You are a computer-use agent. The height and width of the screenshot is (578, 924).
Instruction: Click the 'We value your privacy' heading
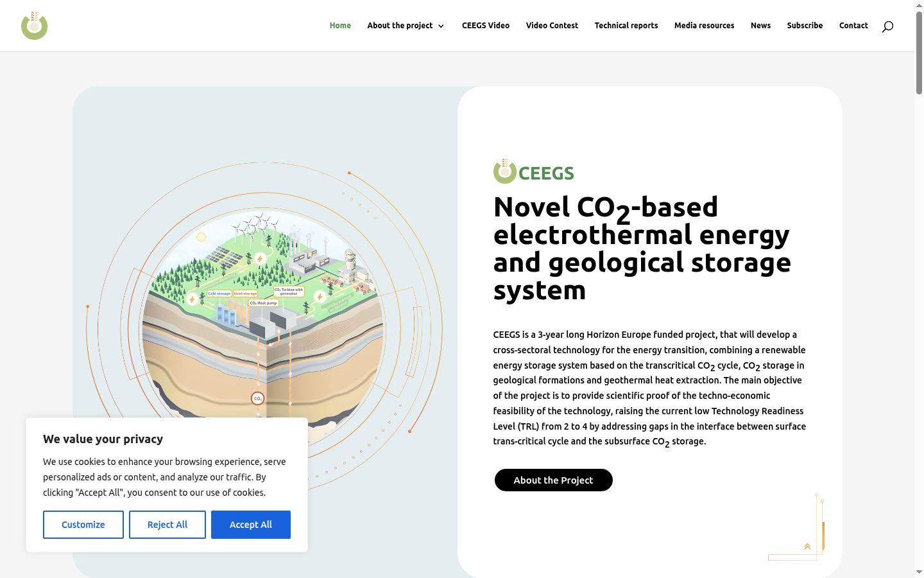(x=103, y=439)
